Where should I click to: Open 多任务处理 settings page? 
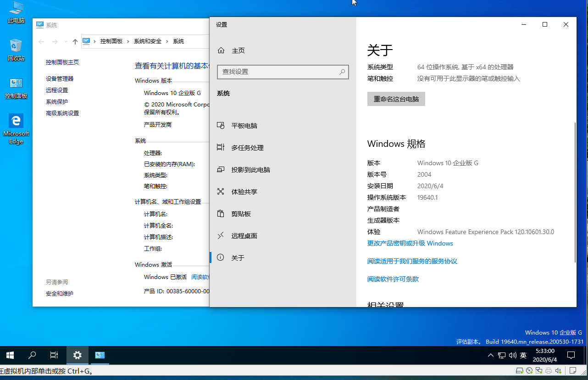283,148
